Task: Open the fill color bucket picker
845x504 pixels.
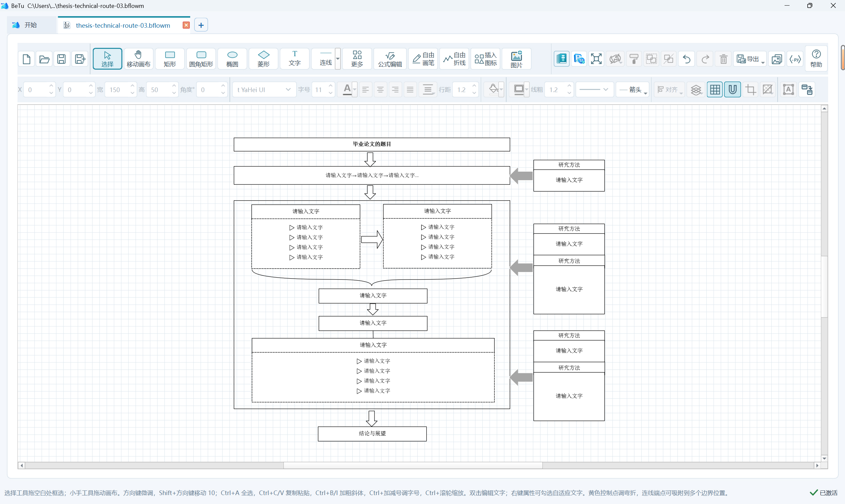Action: 494,90
